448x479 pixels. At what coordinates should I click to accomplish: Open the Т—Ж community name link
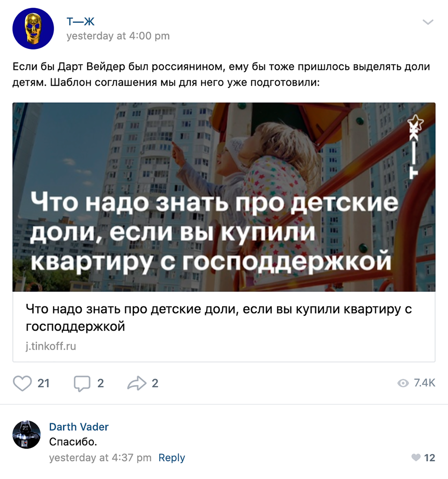tap(81, 22)
